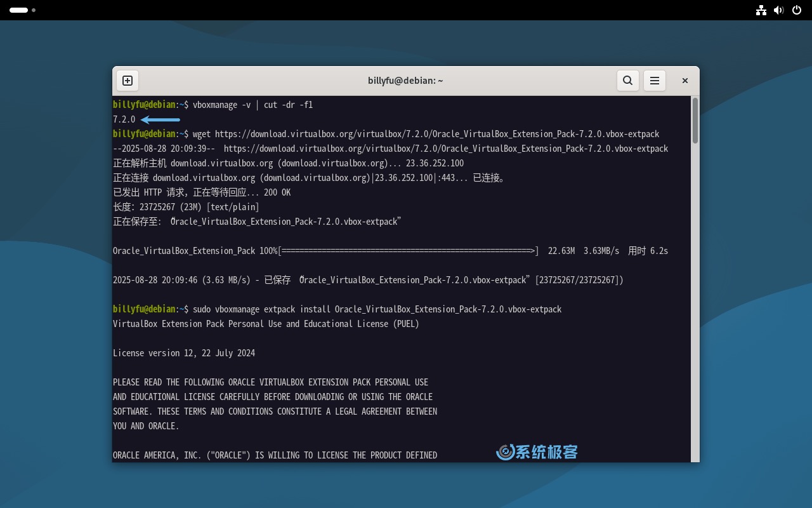Click the PLEASE READ THE FOLLOWING line
The image size is (812, 508).
[x=271, y=382]
